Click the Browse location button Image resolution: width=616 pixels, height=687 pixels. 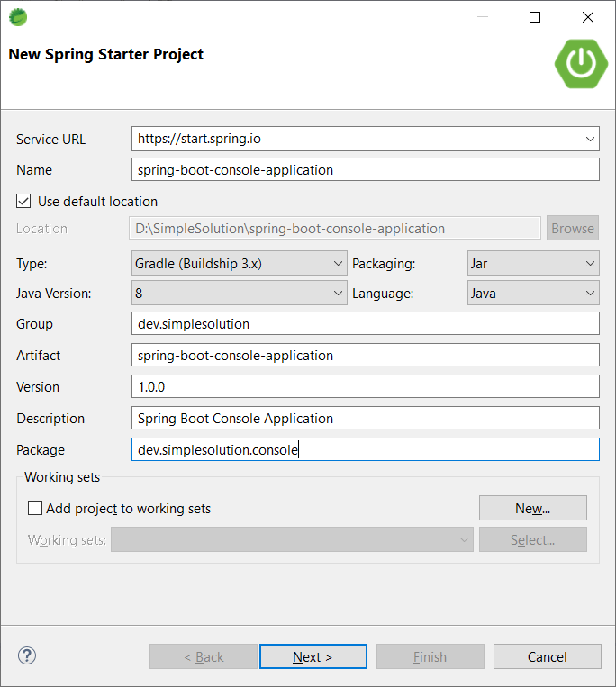pyautogui.click(x=573, y=229)
